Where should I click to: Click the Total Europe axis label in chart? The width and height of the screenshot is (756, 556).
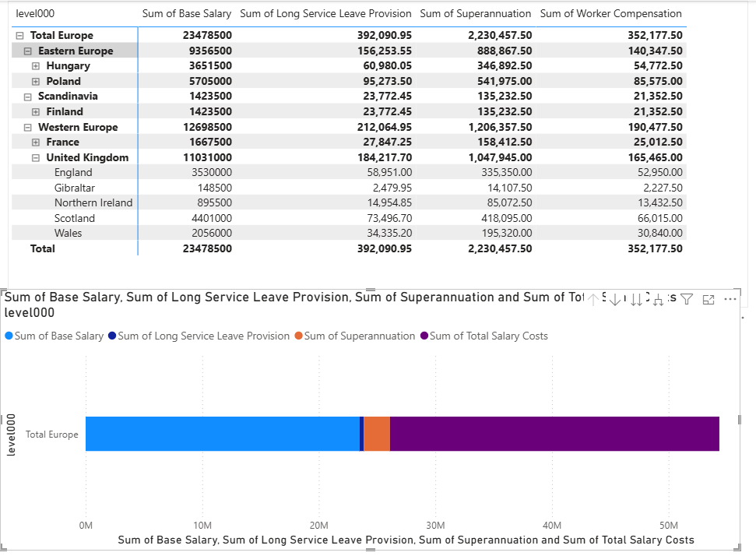coord(51,435)
